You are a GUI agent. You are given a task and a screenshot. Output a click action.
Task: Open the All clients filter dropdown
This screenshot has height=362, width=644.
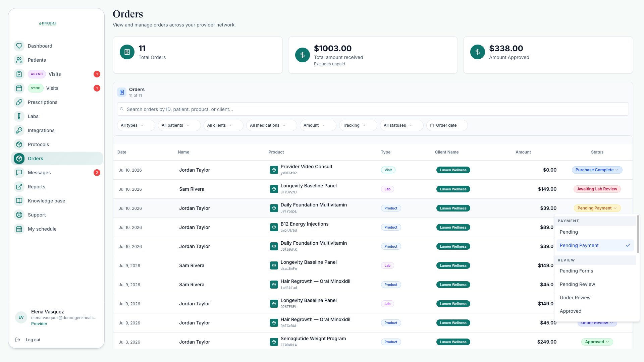[x=223, y=125]
